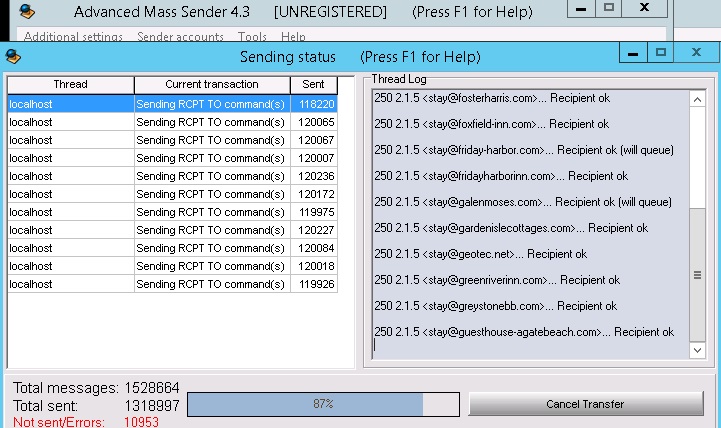The height and width of the screenshot is (428, 721).
Task: Click log line for stay@foxfield-inn.com
Action: (492, 124)
